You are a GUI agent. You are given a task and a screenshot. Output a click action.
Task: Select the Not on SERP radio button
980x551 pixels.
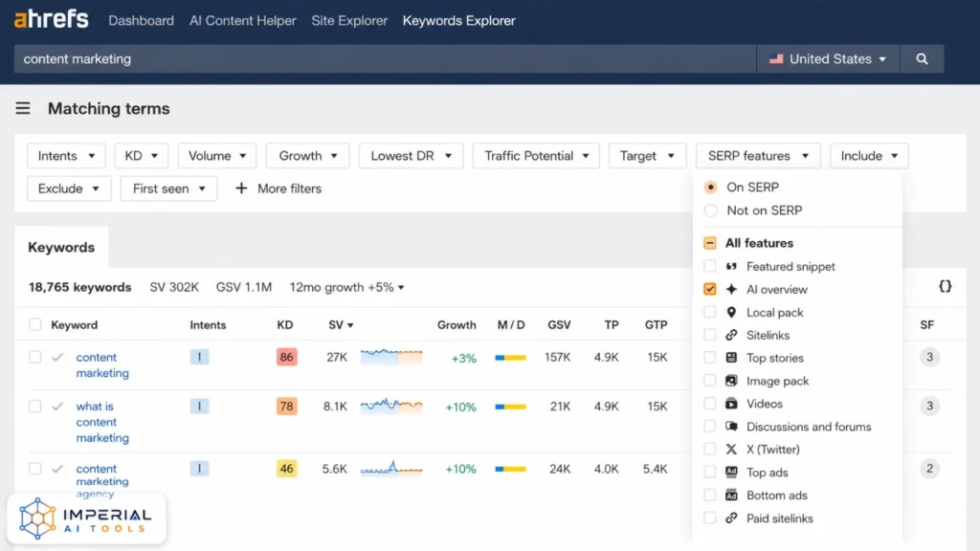tap(710, 210)
